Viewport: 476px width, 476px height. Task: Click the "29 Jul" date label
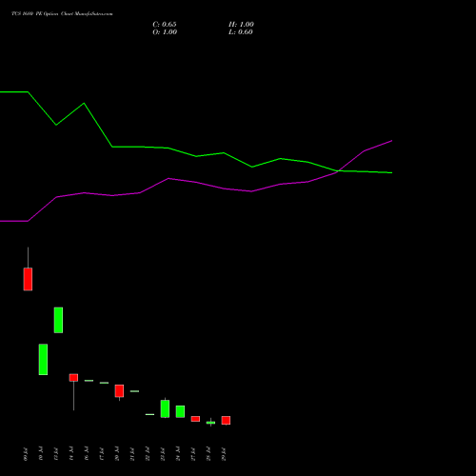pyautogui.click(x=224, y=454)
